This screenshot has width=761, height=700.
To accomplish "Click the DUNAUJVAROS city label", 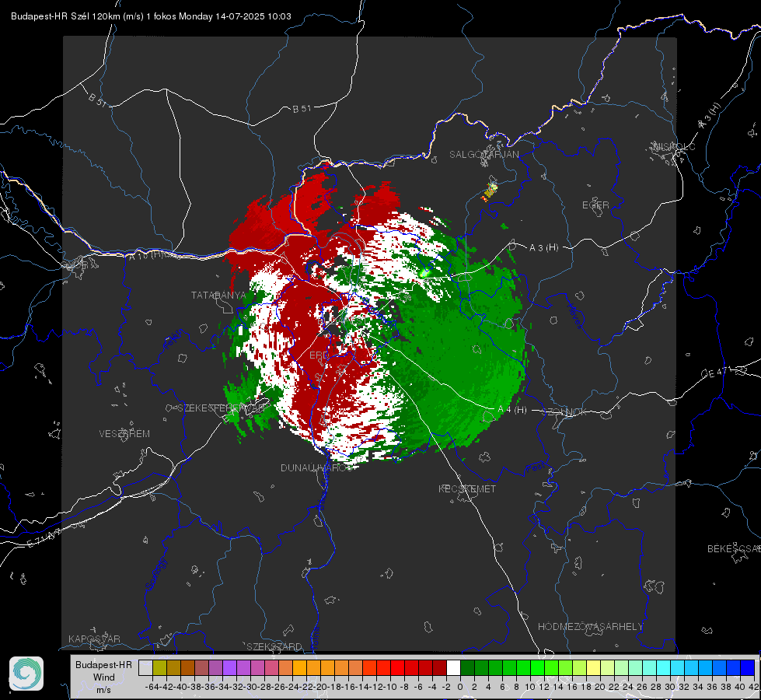I will click(x=317, y=467).
